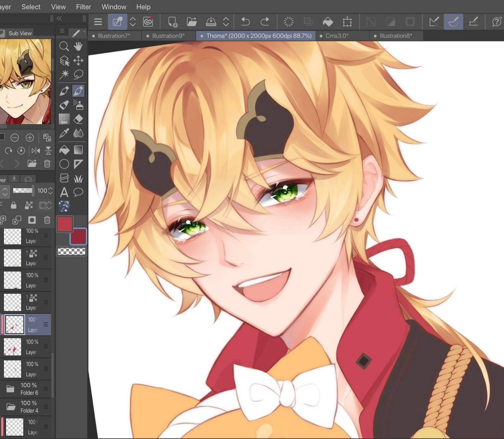Image resolution: width=504 pixels, height=439 pixels.
Task: Select the Lasso selection tool
Action: pos(78,75)
